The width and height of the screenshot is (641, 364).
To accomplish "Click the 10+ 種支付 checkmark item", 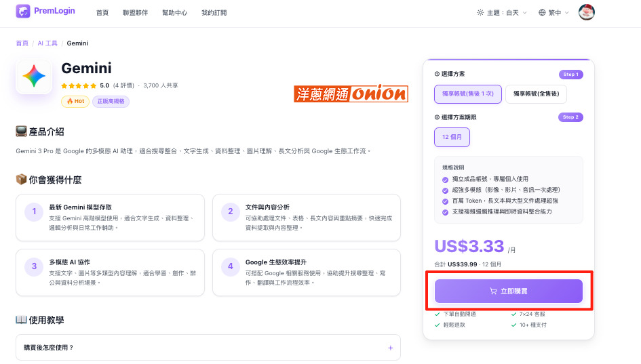I will [529, 325].
